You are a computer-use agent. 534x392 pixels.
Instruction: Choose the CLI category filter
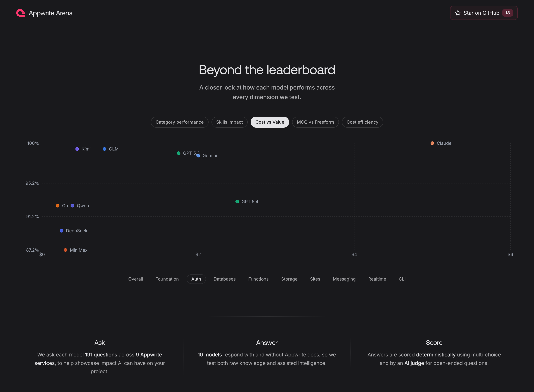point(402,279)
